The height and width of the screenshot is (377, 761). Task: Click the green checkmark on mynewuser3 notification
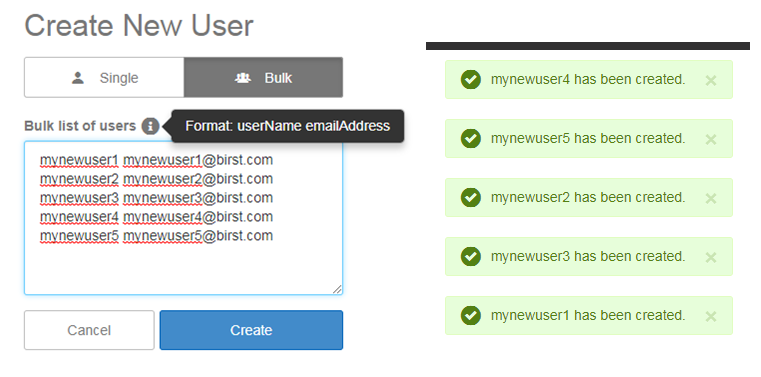point(470,256)
